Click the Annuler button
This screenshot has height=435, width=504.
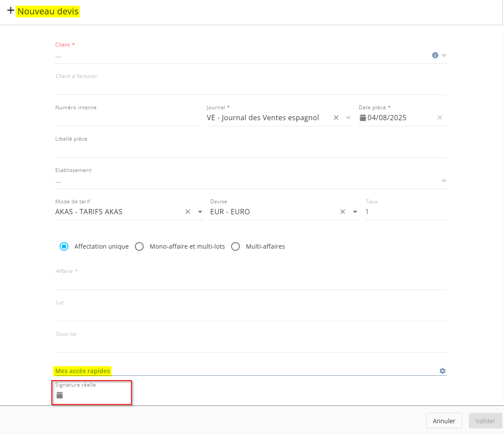[x=444, y=421]
